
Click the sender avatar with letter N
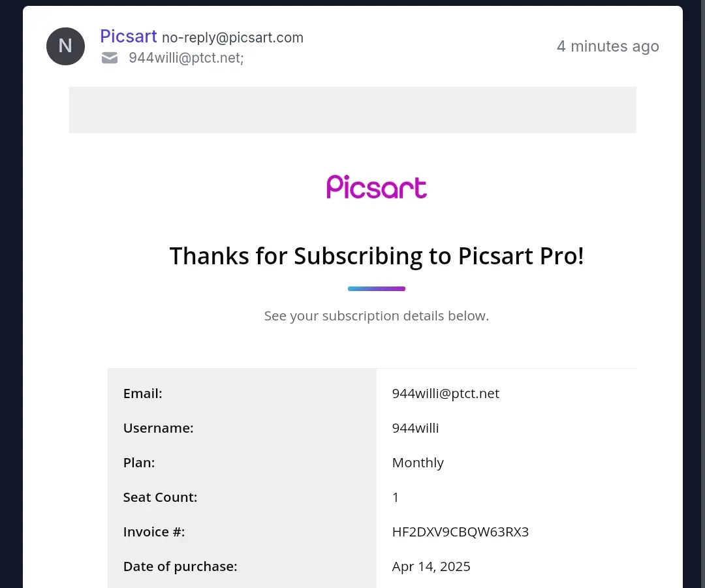click(66, 46)
